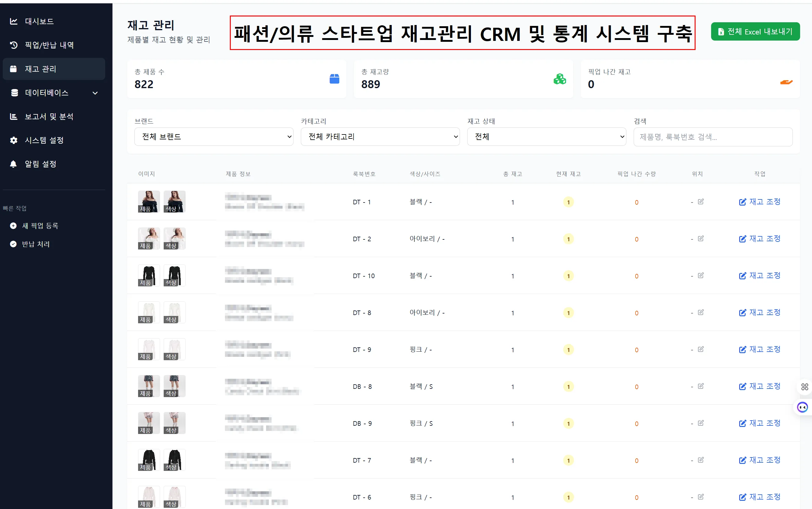Open 제품 thumbnail of DT - 2

point(149,239)
